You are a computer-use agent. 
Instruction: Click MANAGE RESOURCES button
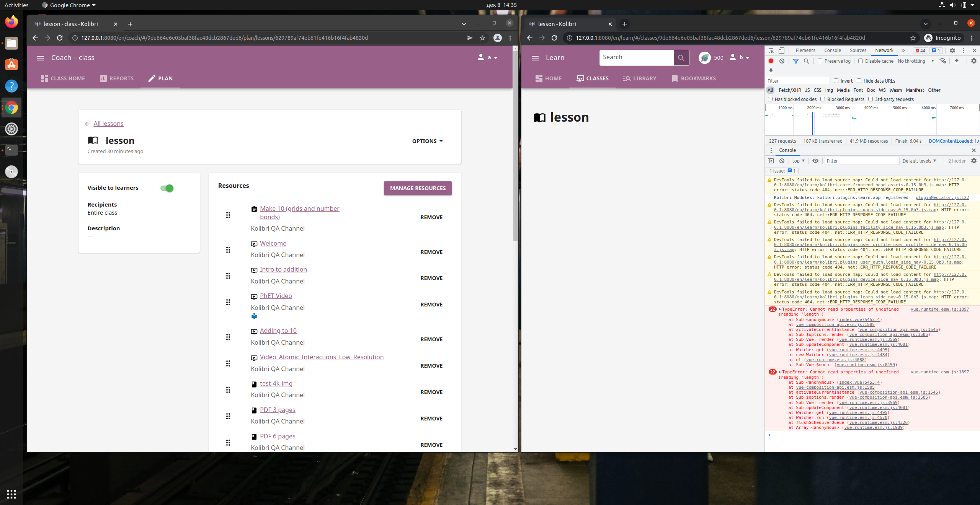[418, 188]
